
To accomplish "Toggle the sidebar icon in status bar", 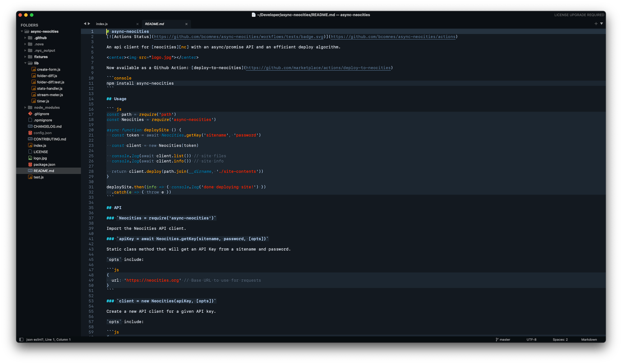I will 21,340.
